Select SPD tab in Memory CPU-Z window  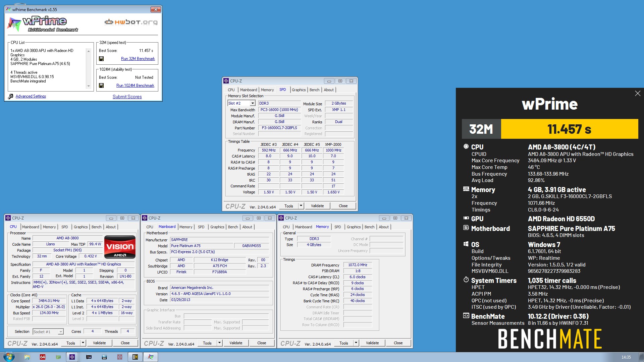click(337, 227)
